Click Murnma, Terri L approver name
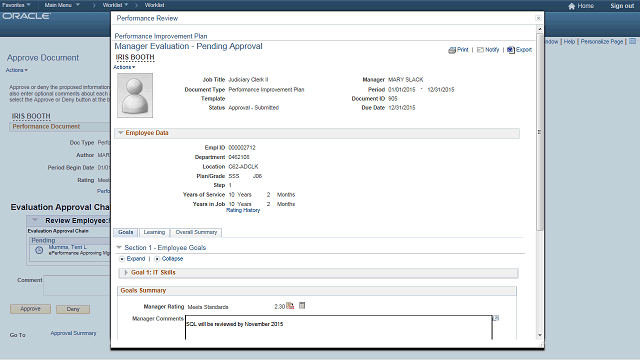This screenshot has width=640, height=360. point(68,247)
